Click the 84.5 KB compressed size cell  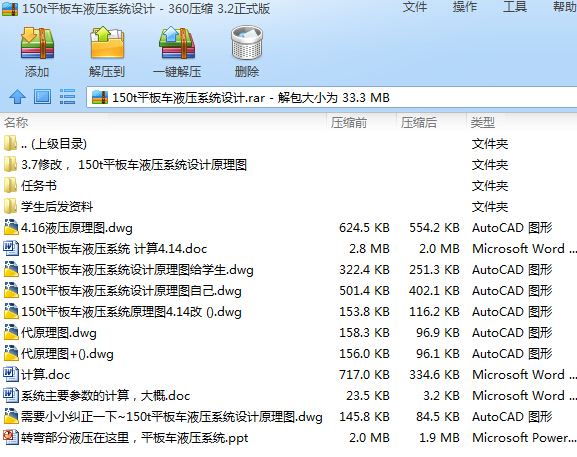[x=438, y=417]
